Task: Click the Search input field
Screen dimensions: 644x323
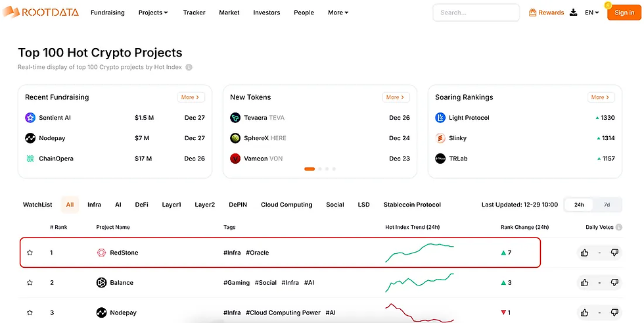Action: (476, 12)
